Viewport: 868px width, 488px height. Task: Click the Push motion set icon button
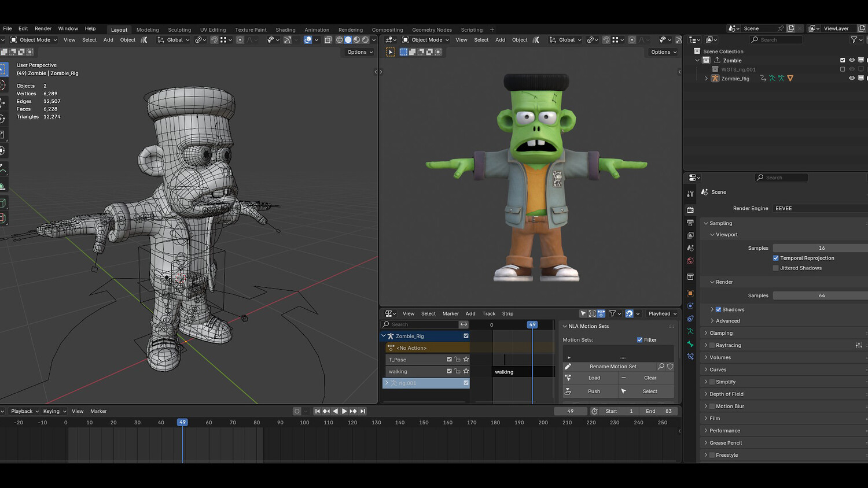[x=568, y=391]
